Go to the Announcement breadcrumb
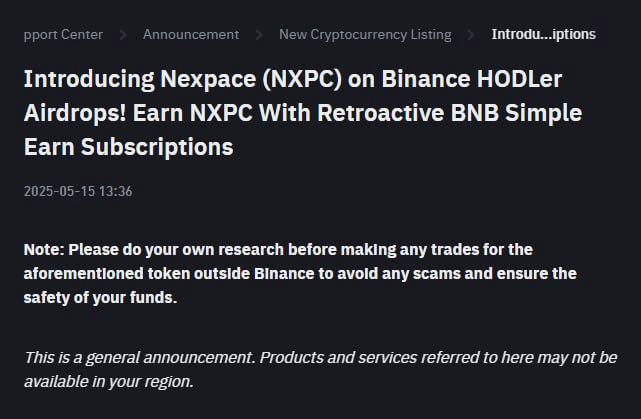 click(191, 35)
